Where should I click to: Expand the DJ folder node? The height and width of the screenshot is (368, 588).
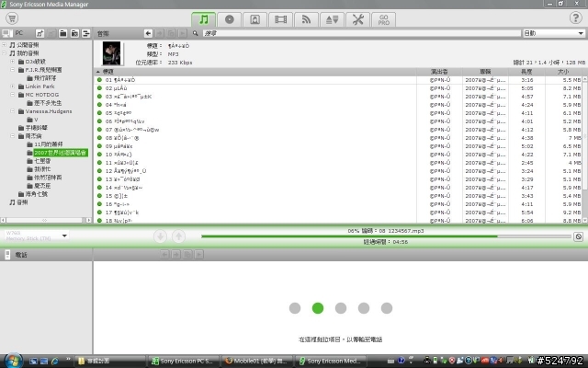(12, 62)
